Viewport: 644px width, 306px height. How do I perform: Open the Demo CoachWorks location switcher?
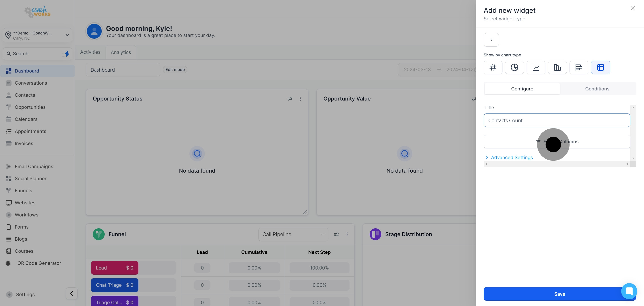(x=38, y=35)
